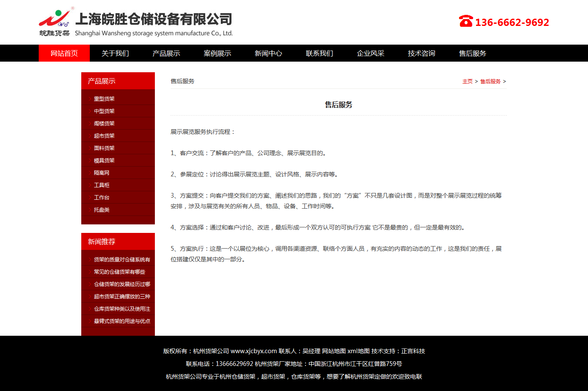Open 产品展示 in the top navigation
The image size is (588, 391).
(x=166, y=53)
